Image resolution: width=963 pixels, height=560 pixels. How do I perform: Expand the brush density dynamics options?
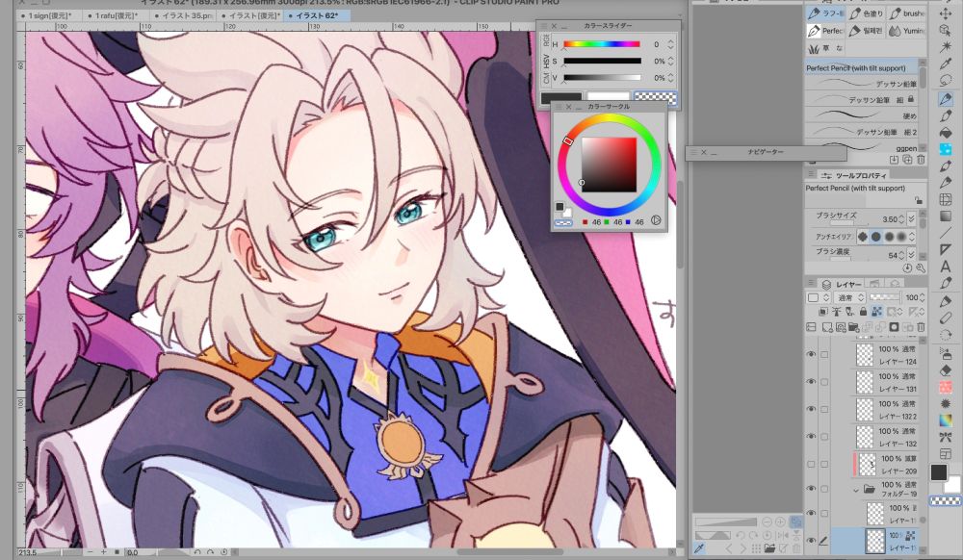[911, 255]
